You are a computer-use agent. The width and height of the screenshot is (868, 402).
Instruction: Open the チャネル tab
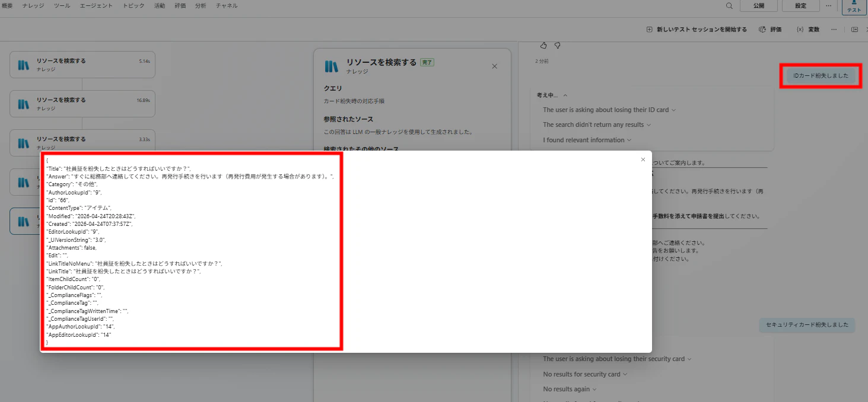227,5
